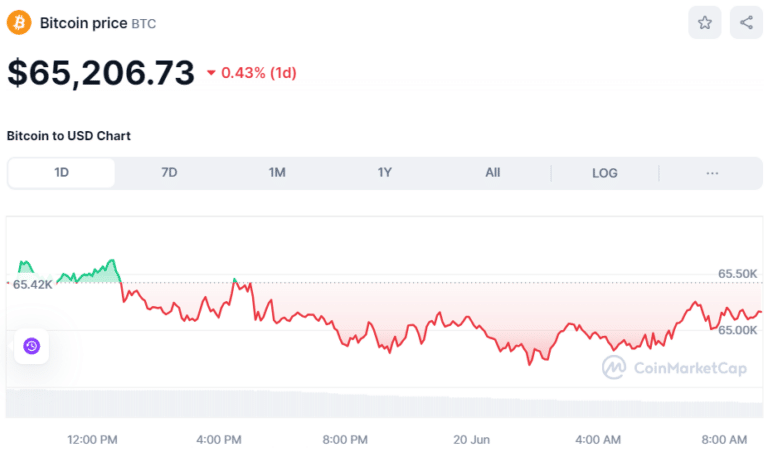
Task: Expand the three-dot more options menu
Action: (712, 173)
